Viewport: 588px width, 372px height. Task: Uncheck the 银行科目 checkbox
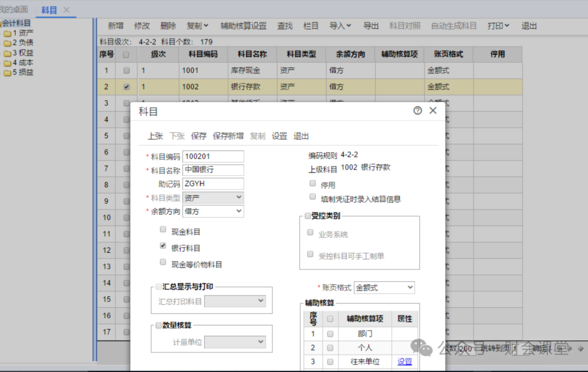[163, 246]
